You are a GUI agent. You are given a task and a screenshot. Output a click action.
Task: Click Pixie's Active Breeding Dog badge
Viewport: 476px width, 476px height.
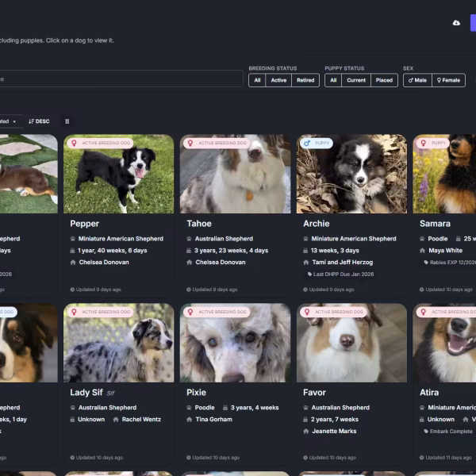[x=217, y=312]
